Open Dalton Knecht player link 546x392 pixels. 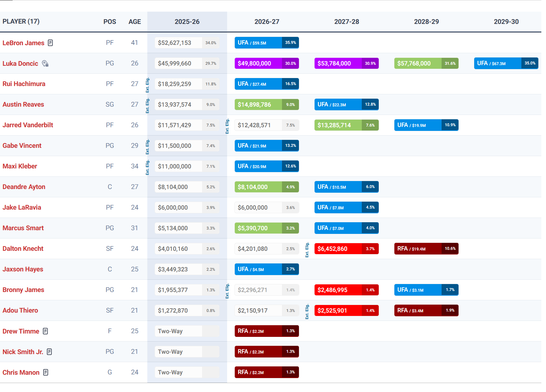click(23, 249)
